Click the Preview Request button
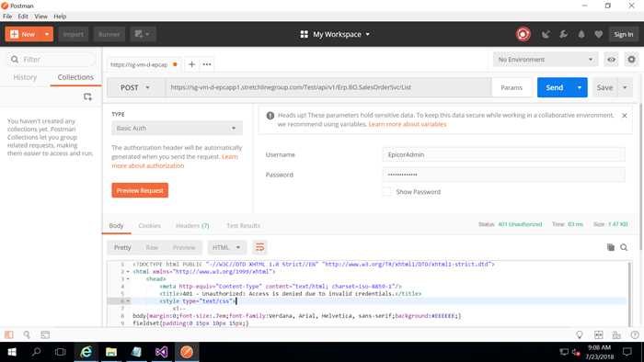The image size is (644, 362). tap(140, 190)
